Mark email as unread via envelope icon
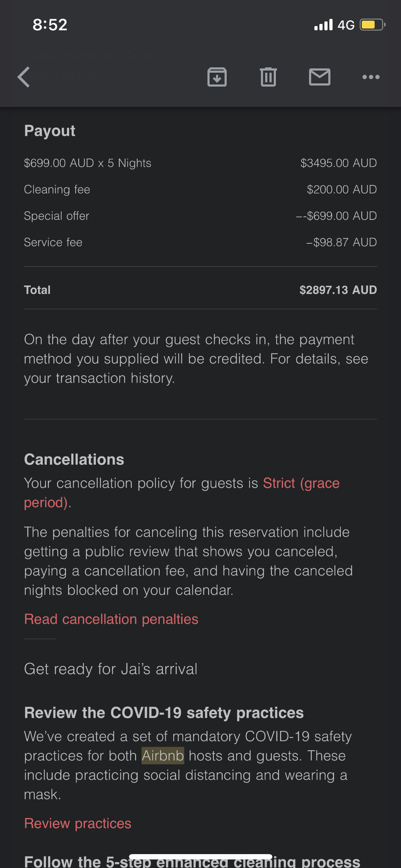The width and height of the screenshot is (401, 868). tap(320, 77)
